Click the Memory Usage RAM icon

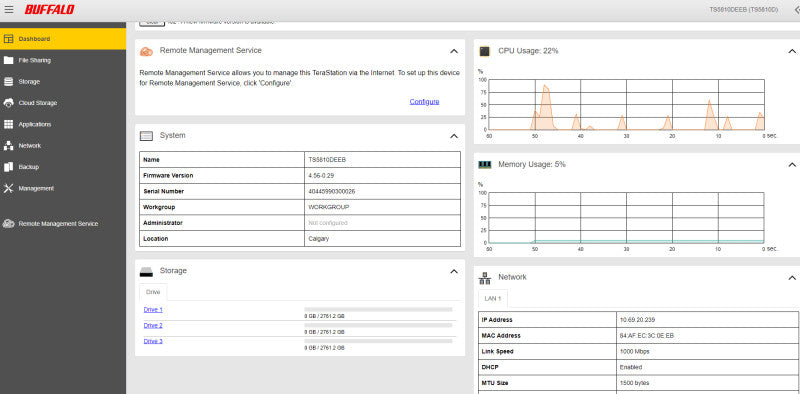tap(485, 164)
